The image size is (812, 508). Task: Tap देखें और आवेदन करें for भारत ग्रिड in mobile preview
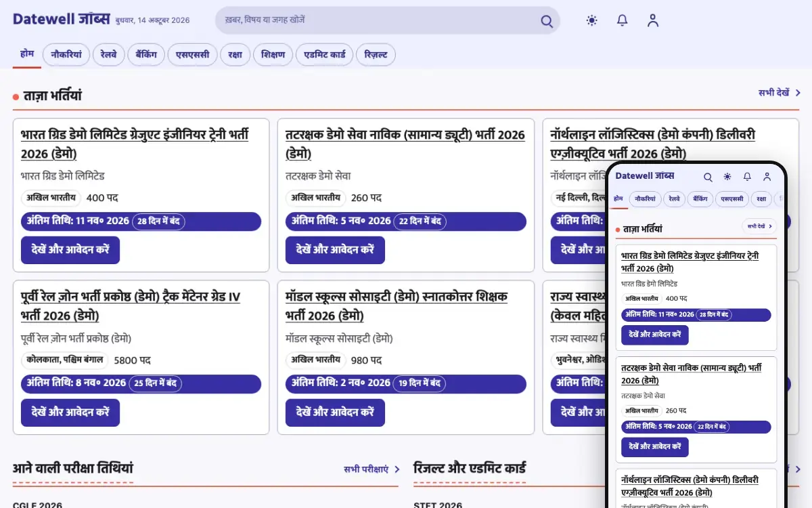[x=655, y=335]
